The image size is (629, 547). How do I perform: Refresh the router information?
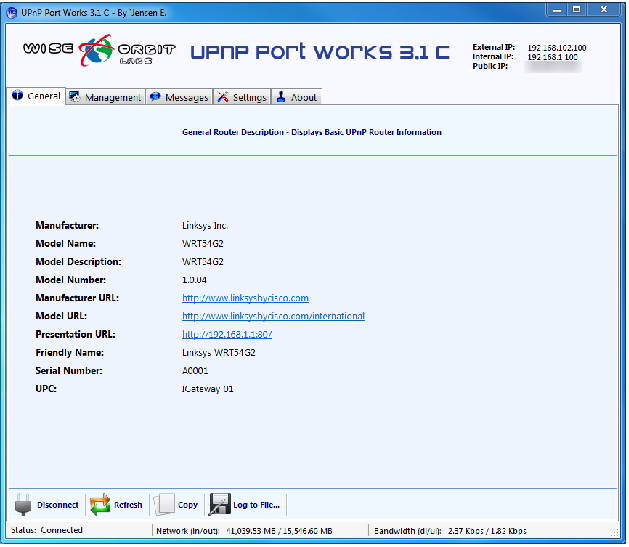116,504
